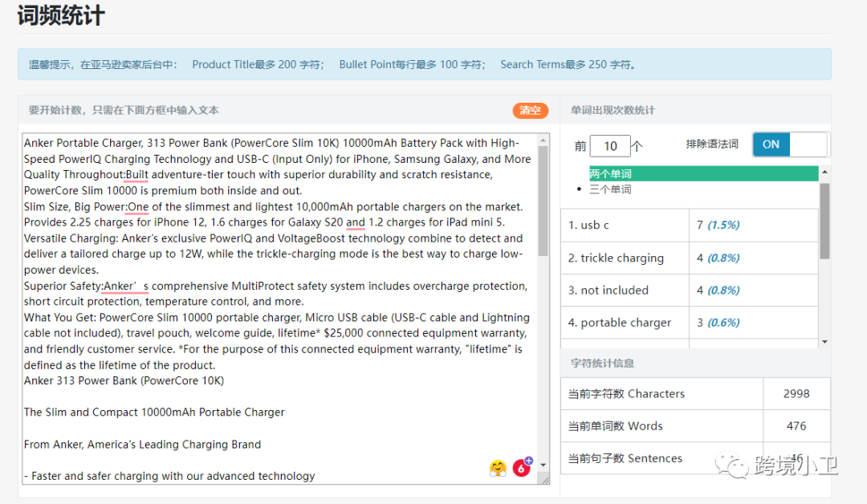867x504 pixels.
Task: Click the Characters value 2998
Action: point(796,394)
